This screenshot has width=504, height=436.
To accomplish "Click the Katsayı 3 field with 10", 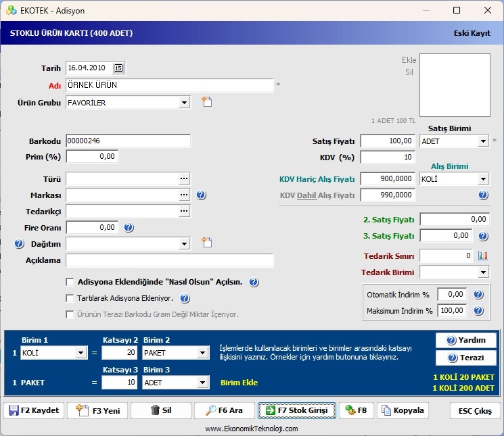I will coord(120,382).
